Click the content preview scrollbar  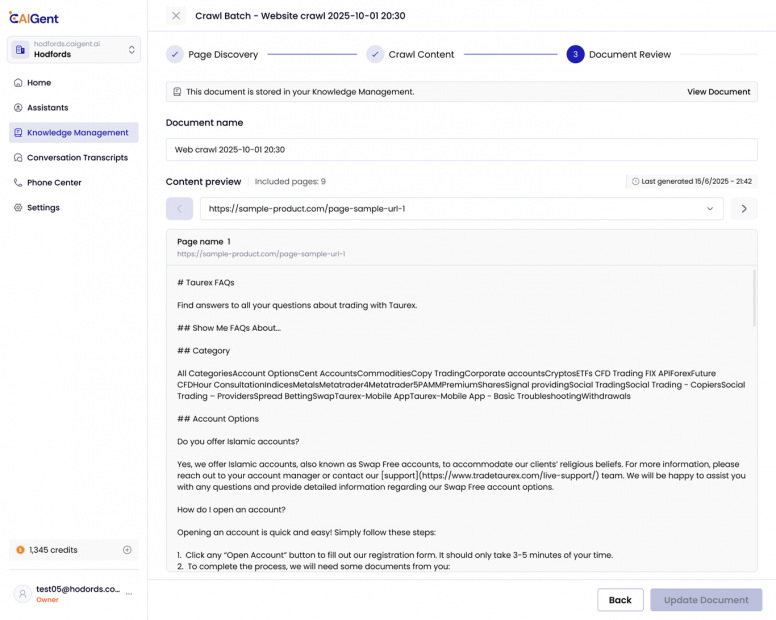coord(753,297)
